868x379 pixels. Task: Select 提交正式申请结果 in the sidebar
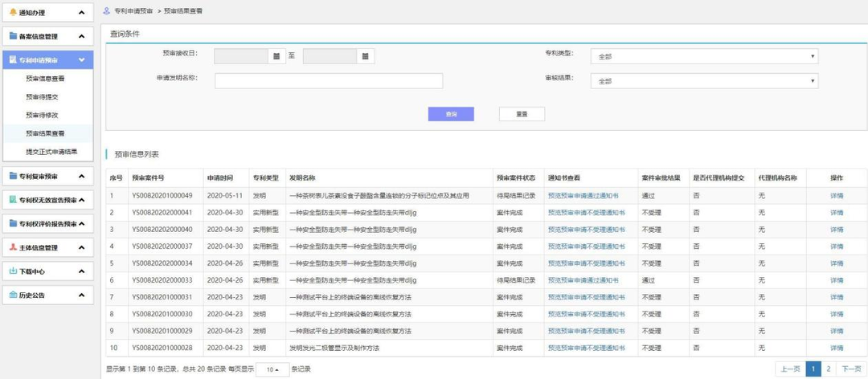coord(51,151)
